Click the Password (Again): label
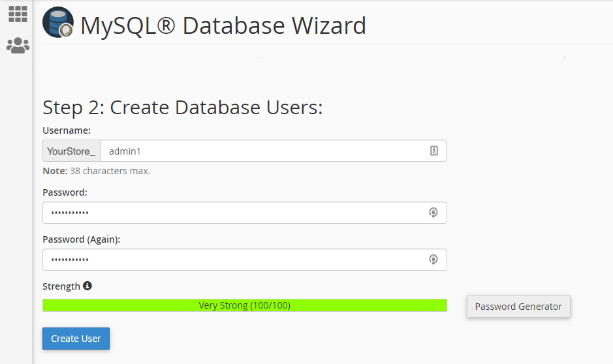Viewport: 613px width, 364px height. point(82,239)
